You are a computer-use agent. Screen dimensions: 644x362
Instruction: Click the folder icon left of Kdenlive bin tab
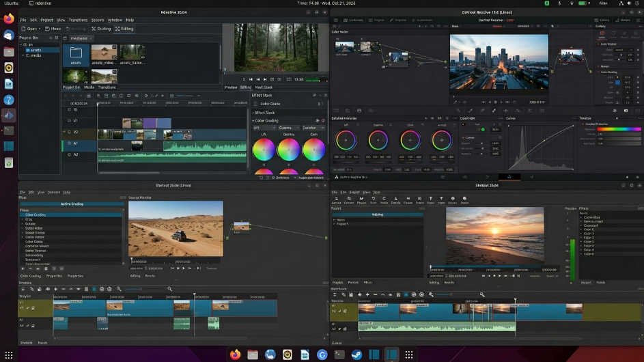coord(65,38)
